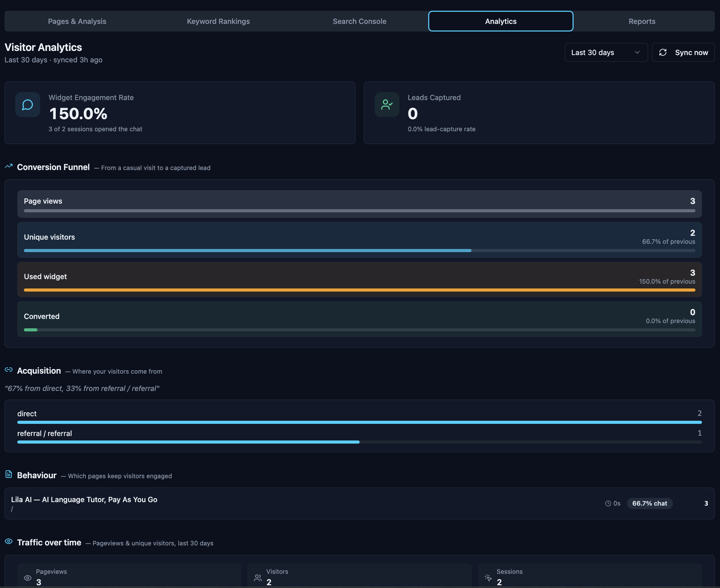Click '0.0% lead-capture rate' text
Viewport: 720px width, 588px height.
tap(441, 129)
